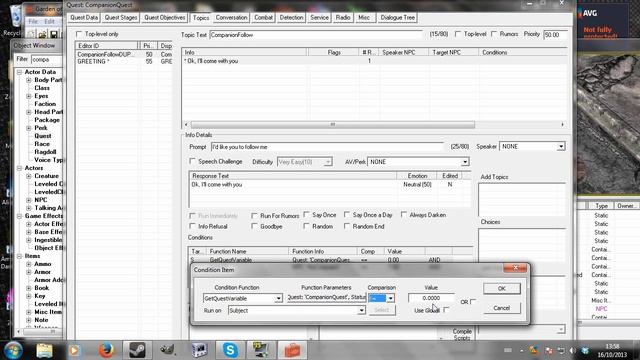Open the Radio tab

(x=343, y=18)
